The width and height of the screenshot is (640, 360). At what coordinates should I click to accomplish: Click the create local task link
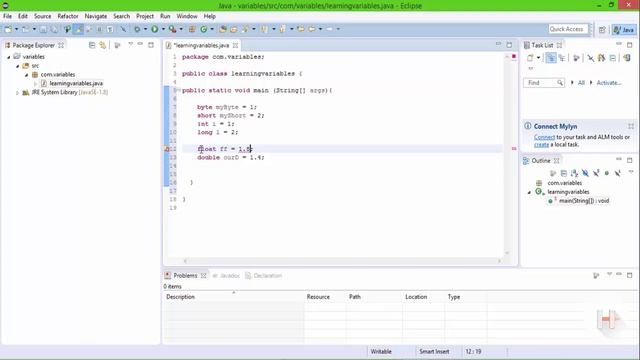click(x=541, y=144)
